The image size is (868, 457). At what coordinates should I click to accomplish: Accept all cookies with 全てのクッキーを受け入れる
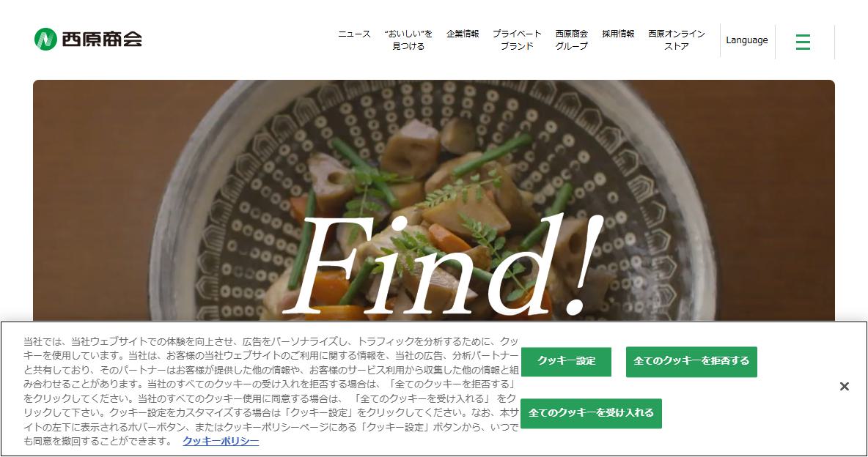click(591, 413)
